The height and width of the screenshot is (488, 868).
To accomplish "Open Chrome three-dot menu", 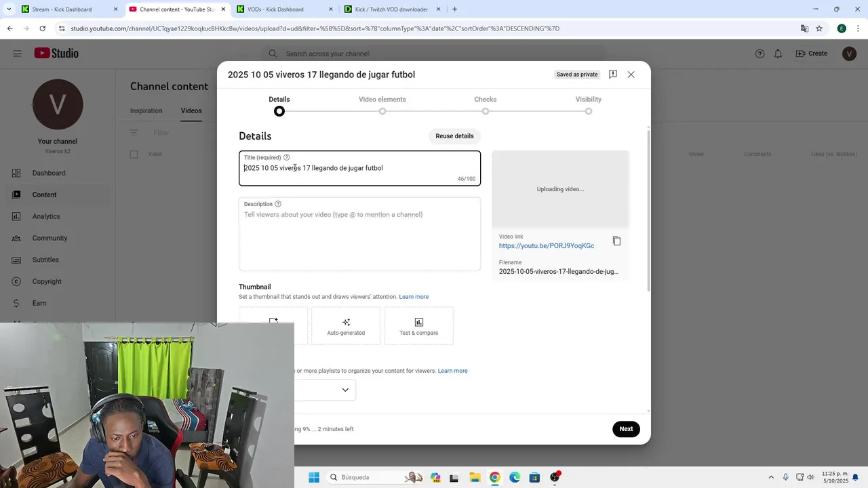I will 858,28.
